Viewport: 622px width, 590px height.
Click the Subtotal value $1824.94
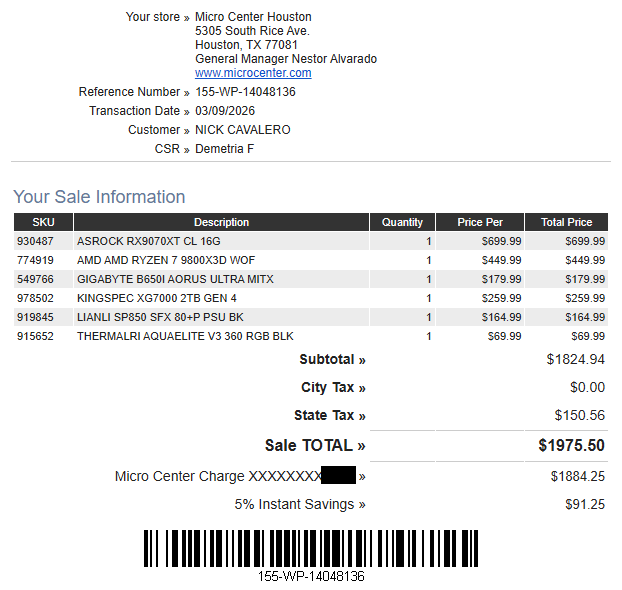point(575,359)
